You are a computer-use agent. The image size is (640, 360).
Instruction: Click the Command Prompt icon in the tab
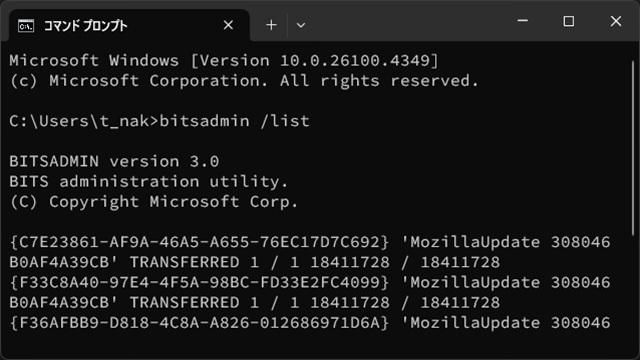[26, 26]
